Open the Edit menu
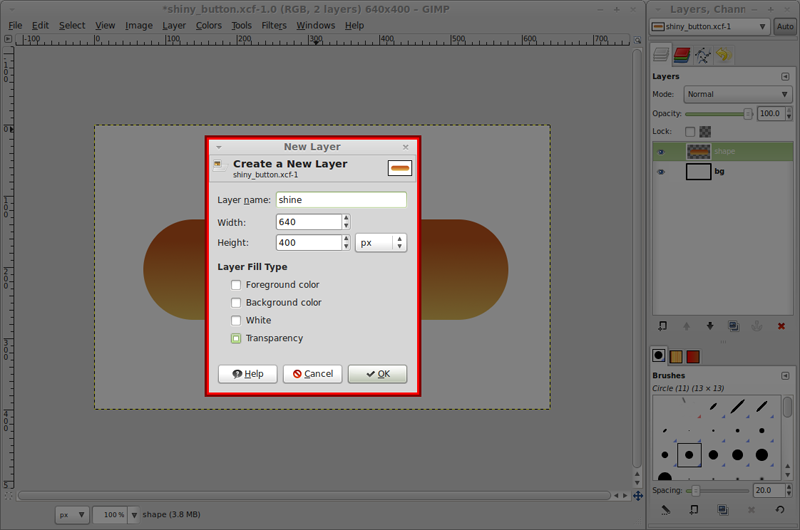The width and height of the screenshot is (800, 530). [x=40, y=26]
